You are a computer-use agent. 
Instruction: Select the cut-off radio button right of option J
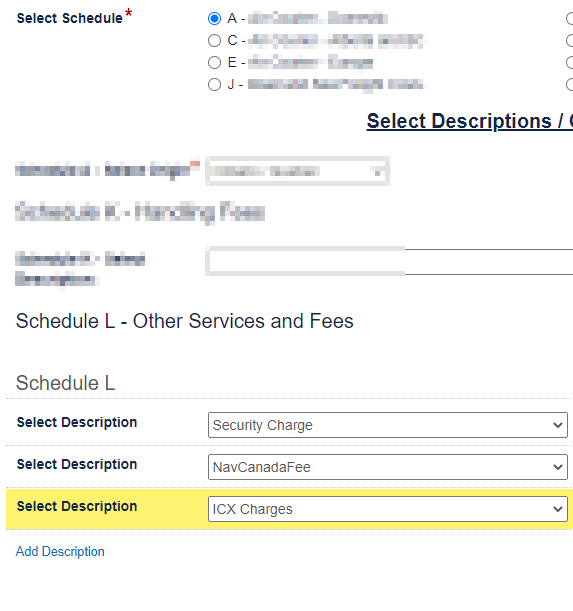[570, 84]
